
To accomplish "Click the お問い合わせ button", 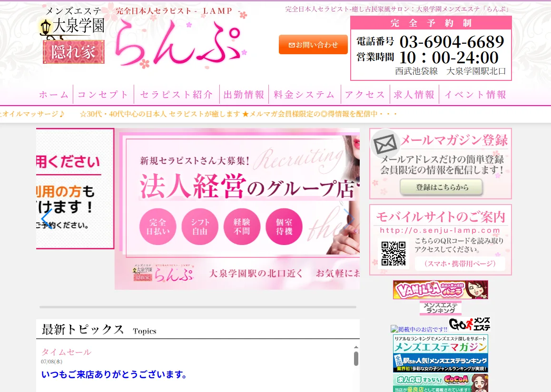I will 313,45.
